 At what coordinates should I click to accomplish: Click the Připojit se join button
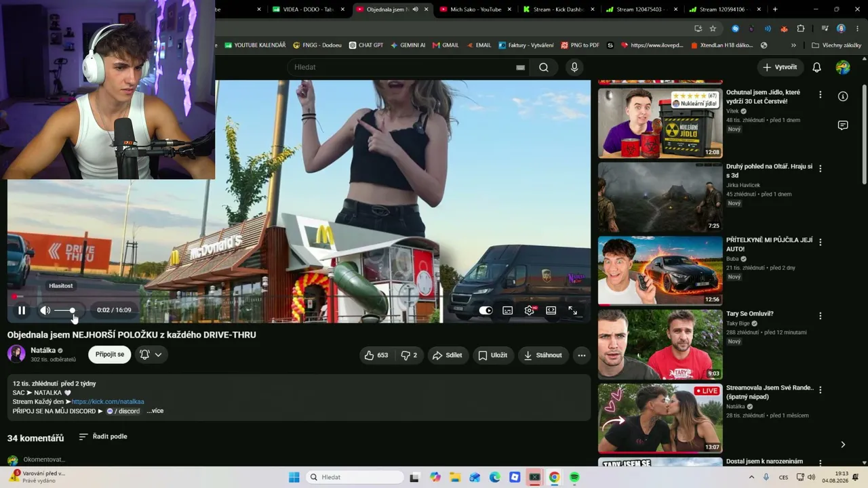110,354
